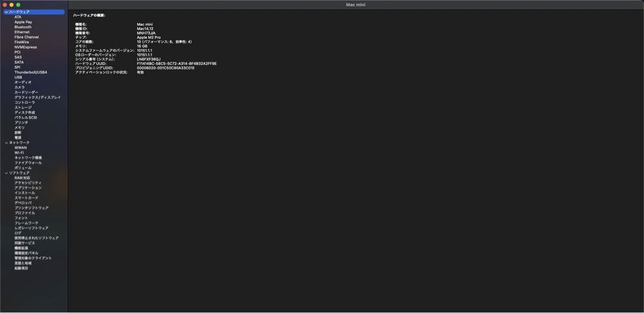Select プロファイル in the sidebar
Image resolution: width=644 pixels, height=313 pixels.
(x=24, y=213)
